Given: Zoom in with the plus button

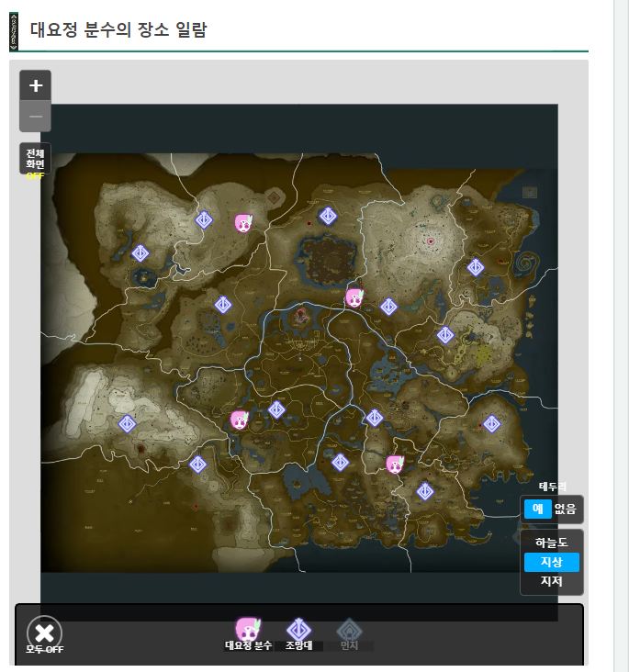Looking at the screenshot, I should (x=35, y=85).
